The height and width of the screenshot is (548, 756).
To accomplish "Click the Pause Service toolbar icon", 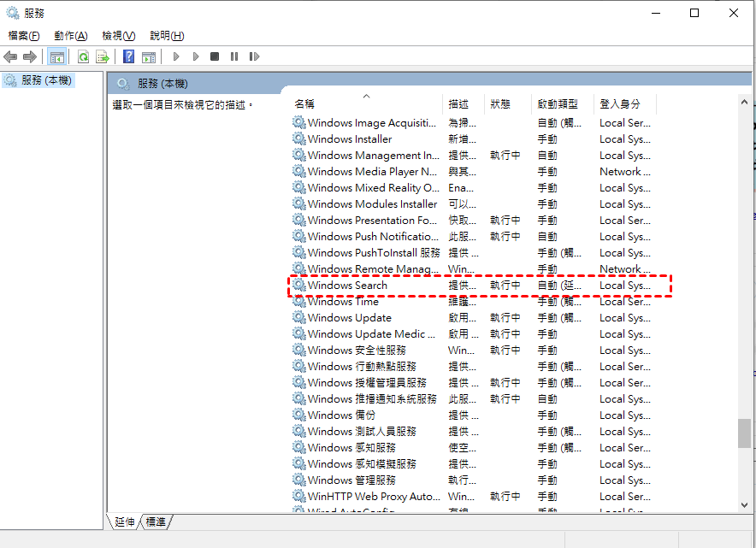I will (234, 57).
